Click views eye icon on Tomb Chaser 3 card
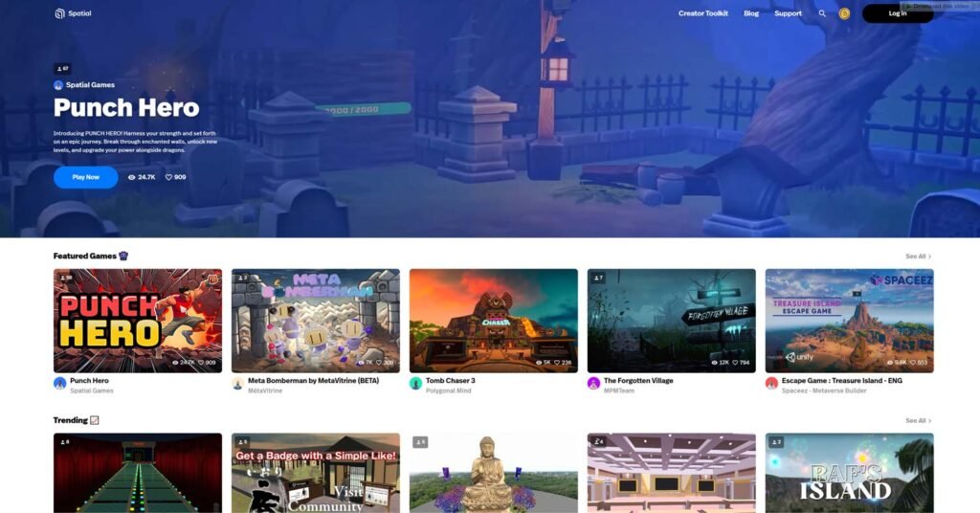This screenshot has height=513, width=980. (539, 363)
